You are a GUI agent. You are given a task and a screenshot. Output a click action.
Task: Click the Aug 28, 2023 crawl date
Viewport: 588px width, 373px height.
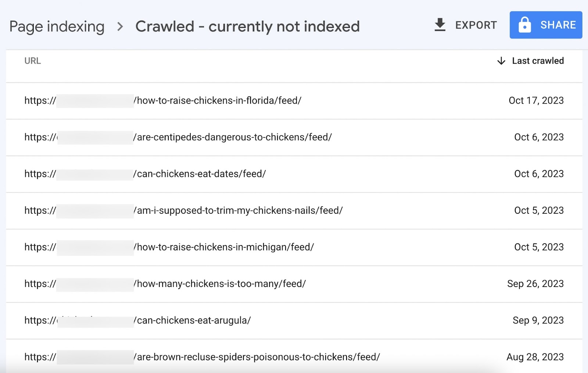point(535,356)
